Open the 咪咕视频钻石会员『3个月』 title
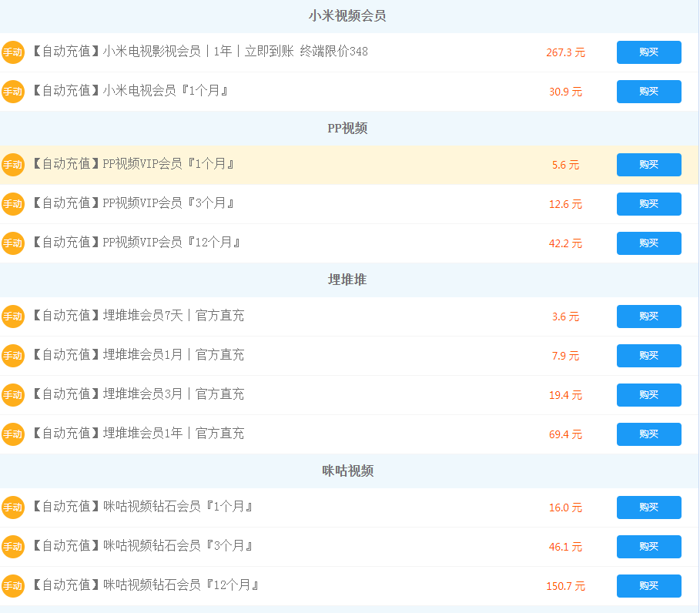Screen dimensions: 700x613 click(143, 546)
